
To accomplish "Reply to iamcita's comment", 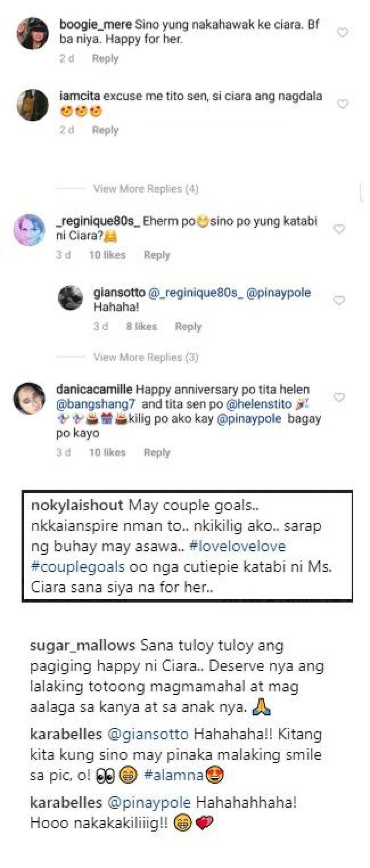I will 105,130.
